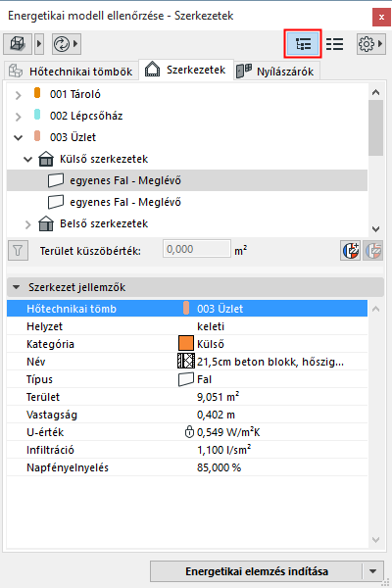392x588 pixels.
Task: Click the 0,549 W/m²K U-érték value
Action: [x=228, y=432]
